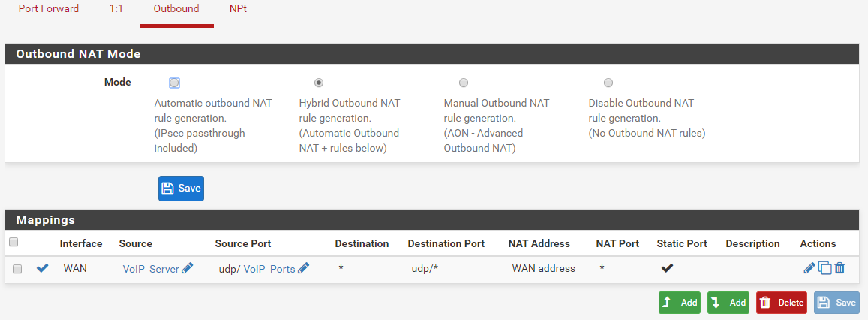This screenshot has height=320, width=868.
Task: Select Hybrid Outbound NAT mode
Action: [x=319, y=83]
